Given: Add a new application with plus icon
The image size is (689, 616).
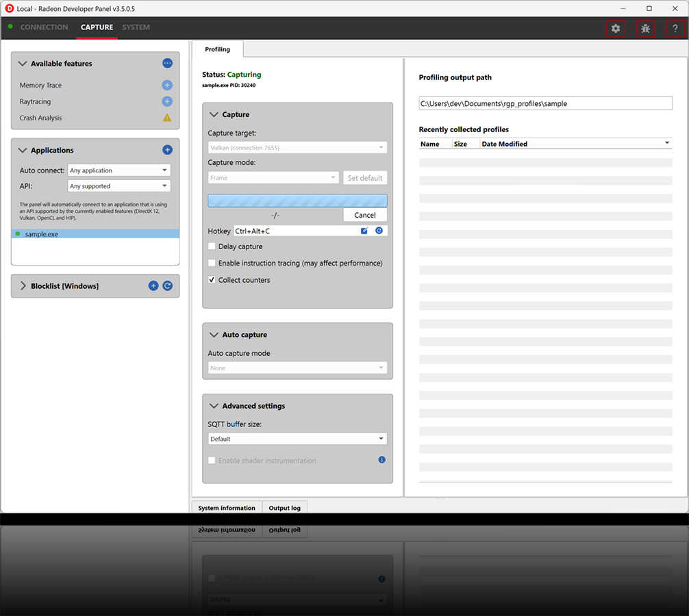Looking at the screenshot, I should coord(167,150).
